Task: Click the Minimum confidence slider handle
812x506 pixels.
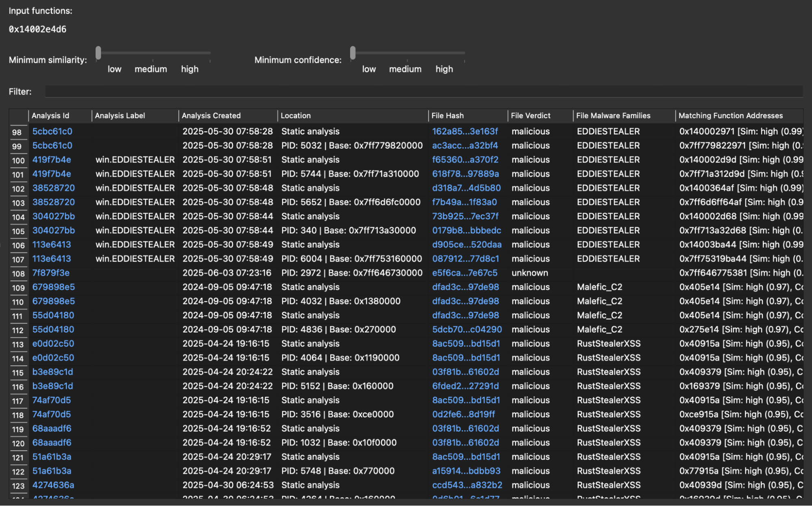Action: 353,53
